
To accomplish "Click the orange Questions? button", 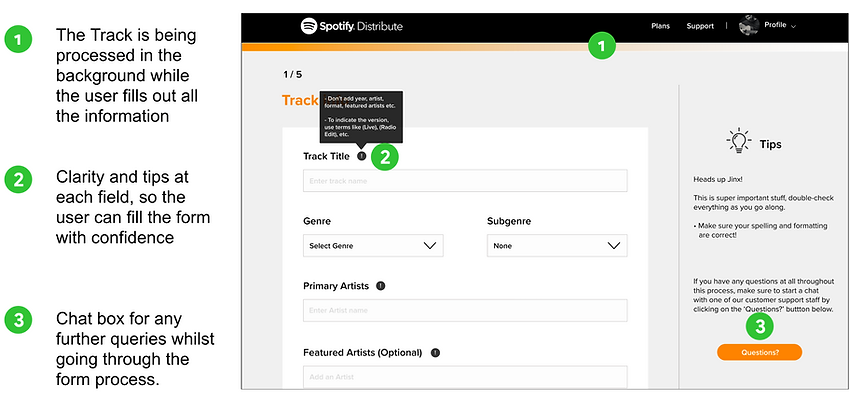I will click(760, 352).
